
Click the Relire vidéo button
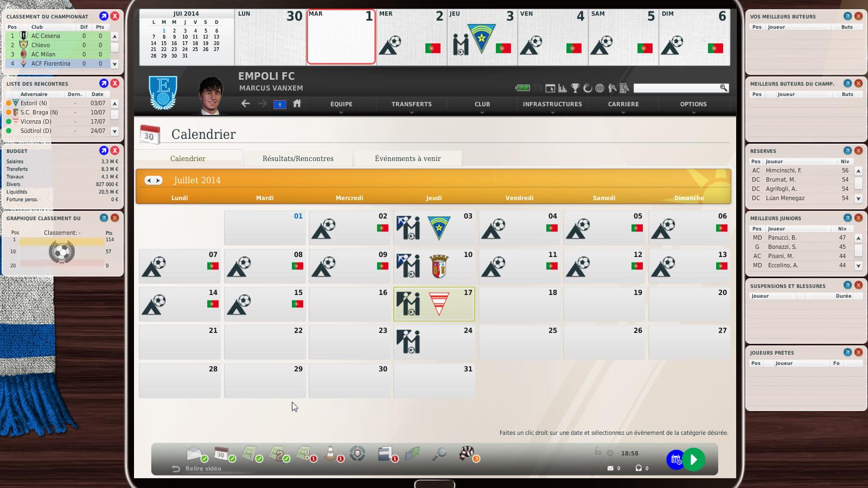click(197, 468)
